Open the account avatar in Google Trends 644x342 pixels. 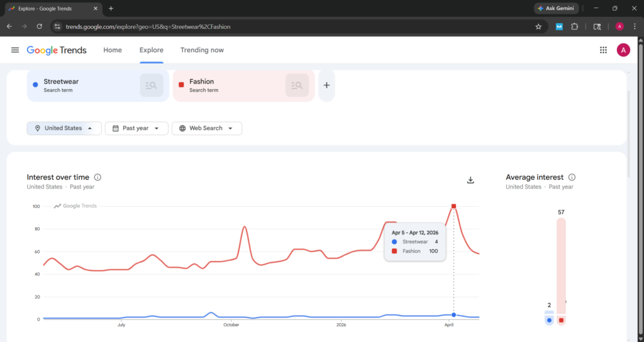coord(623,50)
